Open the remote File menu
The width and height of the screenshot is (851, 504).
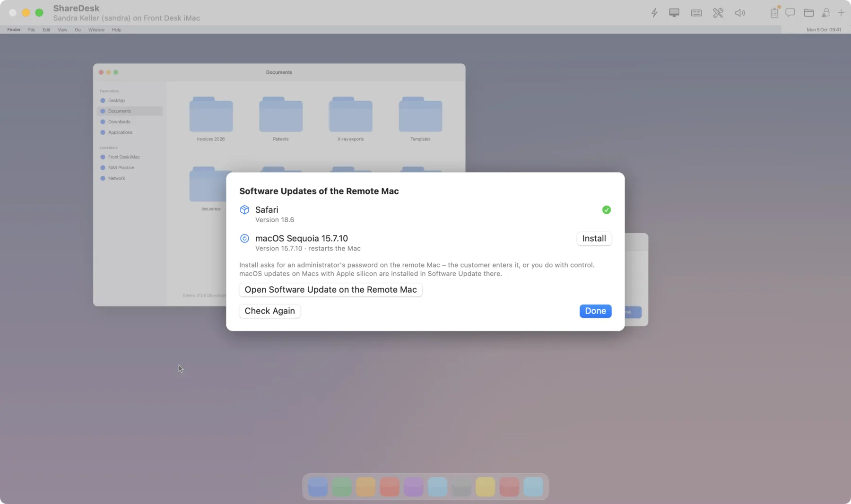tap(31, 30)
